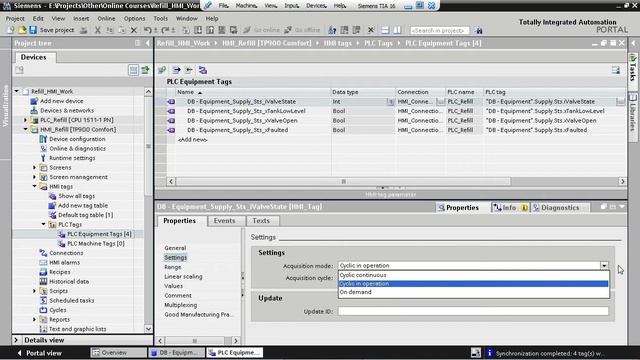Choose the Cyclic in operation option
Viewport: 640px width, 360px height.
(x=473, y=284)
